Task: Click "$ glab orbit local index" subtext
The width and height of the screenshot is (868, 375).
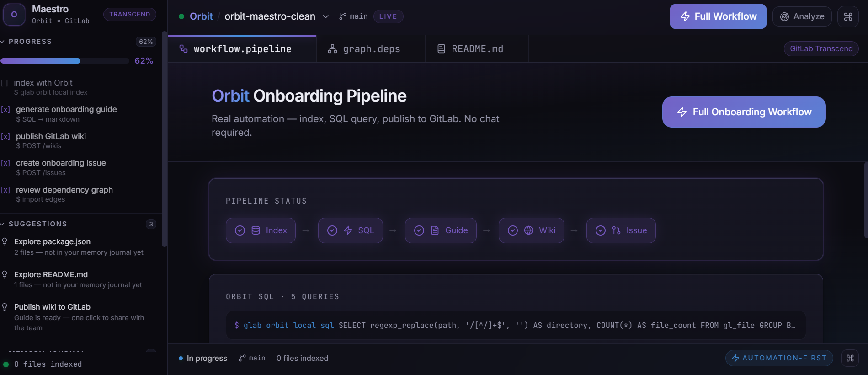Action: click(51, 92)
